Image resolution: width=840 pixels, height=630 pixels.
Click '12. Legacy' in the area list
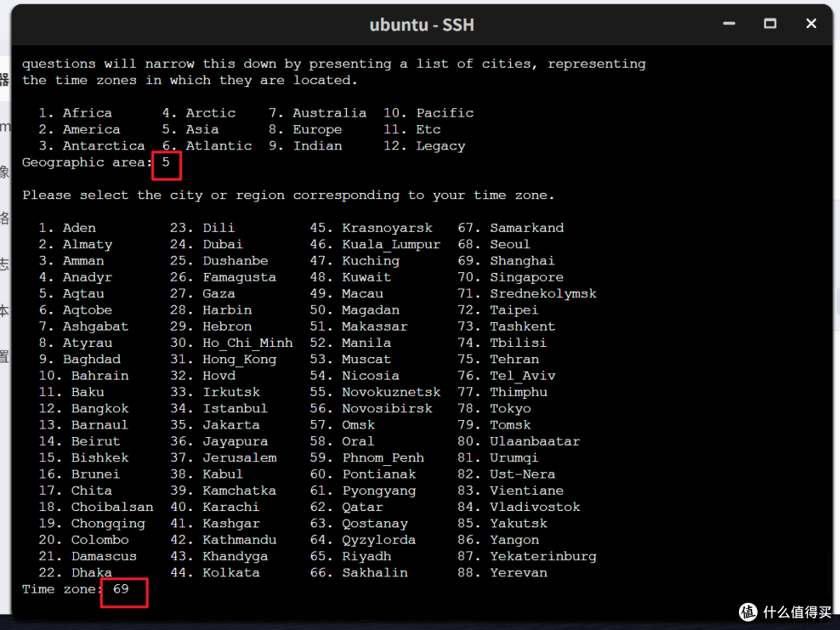(x=425, y=145)
